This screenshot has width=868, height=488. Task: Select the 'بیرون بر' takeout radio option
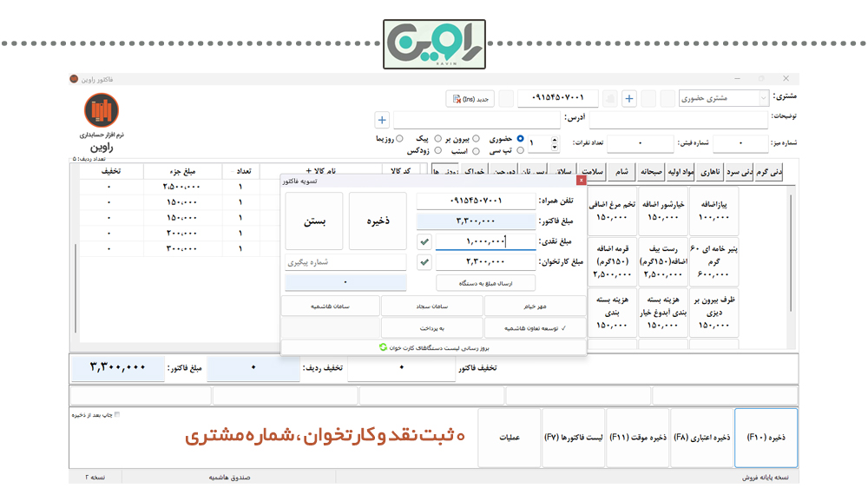point(476,138)
